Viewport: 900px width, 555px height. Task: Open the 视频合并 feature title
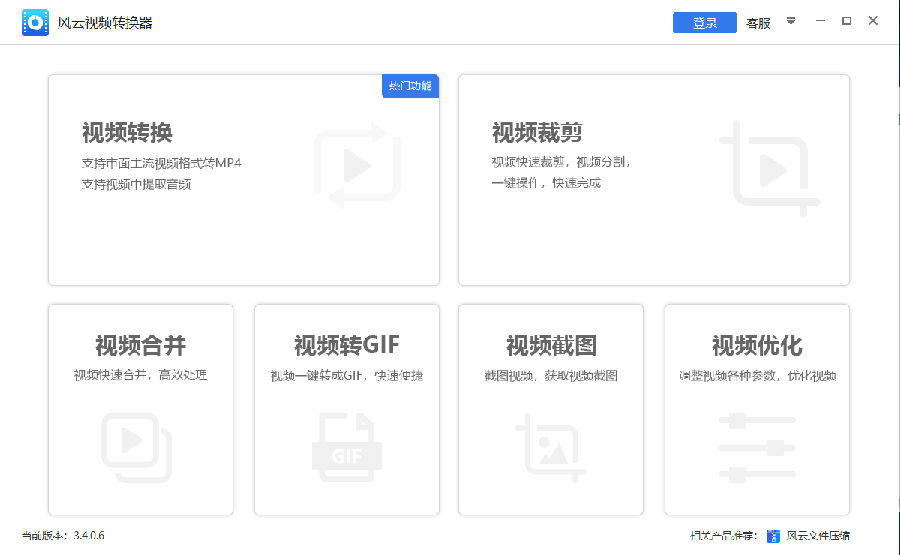(x=140, y=346)
